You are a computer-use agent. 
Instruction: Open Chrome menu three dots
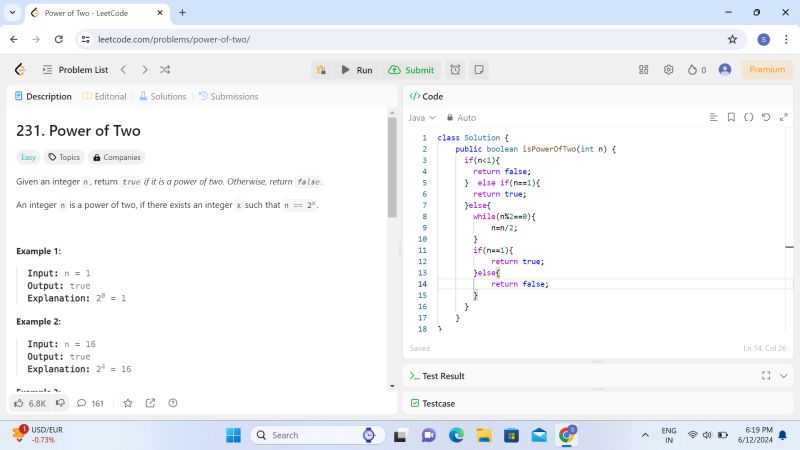click(786, 39)
